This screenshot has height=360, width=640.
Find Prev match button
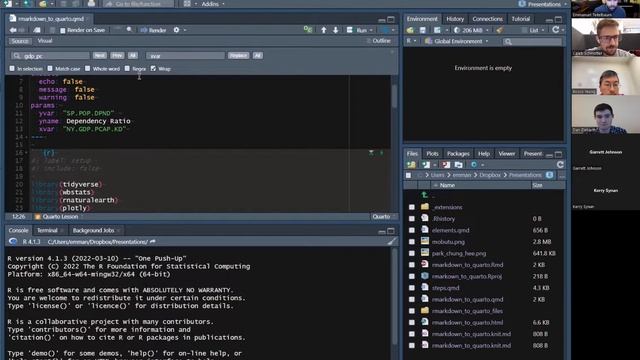tap(117, 55)
